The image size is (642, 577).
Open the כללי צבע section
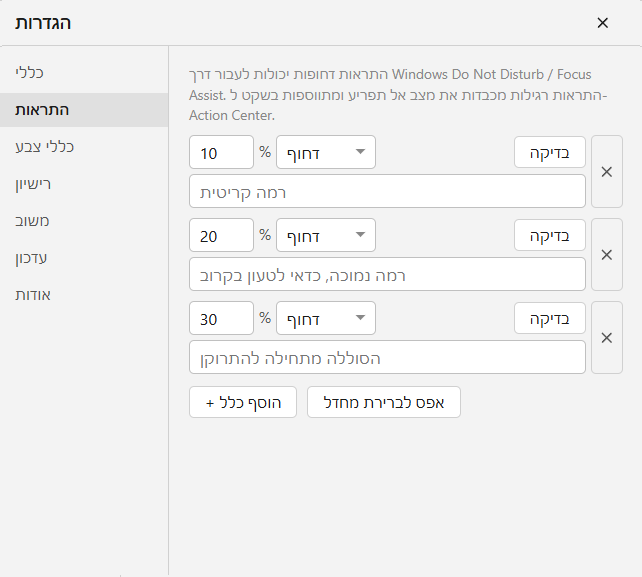[84, 147]
